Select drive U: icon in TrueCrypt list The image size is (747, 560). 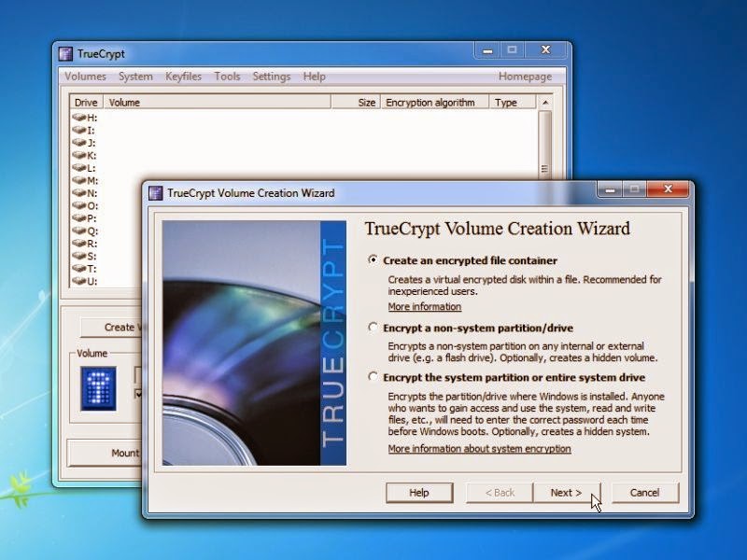tap(79, 281)
